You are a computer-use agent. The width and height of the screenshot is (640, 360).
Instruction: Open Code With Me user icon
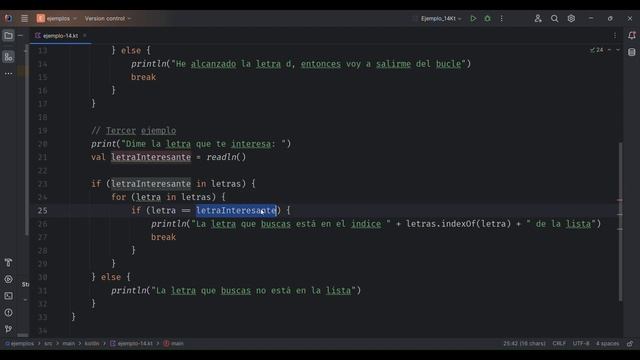point(538,18)
